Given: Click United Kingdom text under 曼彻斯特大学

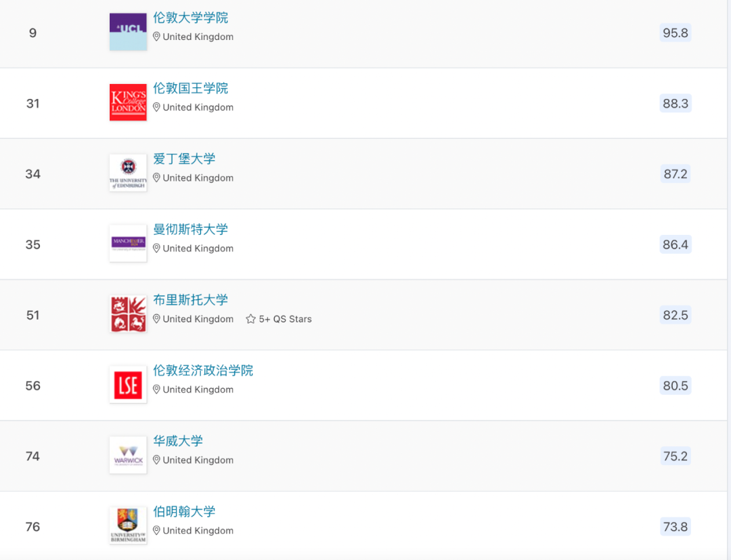Looking at the screenshot, I should tap(198, 249).
